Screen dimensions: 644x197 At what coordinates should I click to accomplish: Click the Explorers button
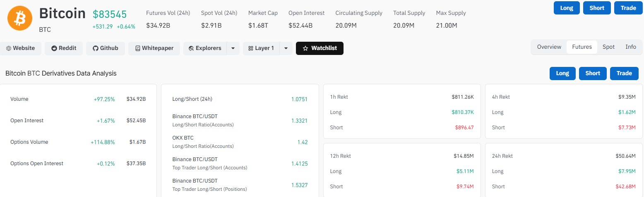205,48
